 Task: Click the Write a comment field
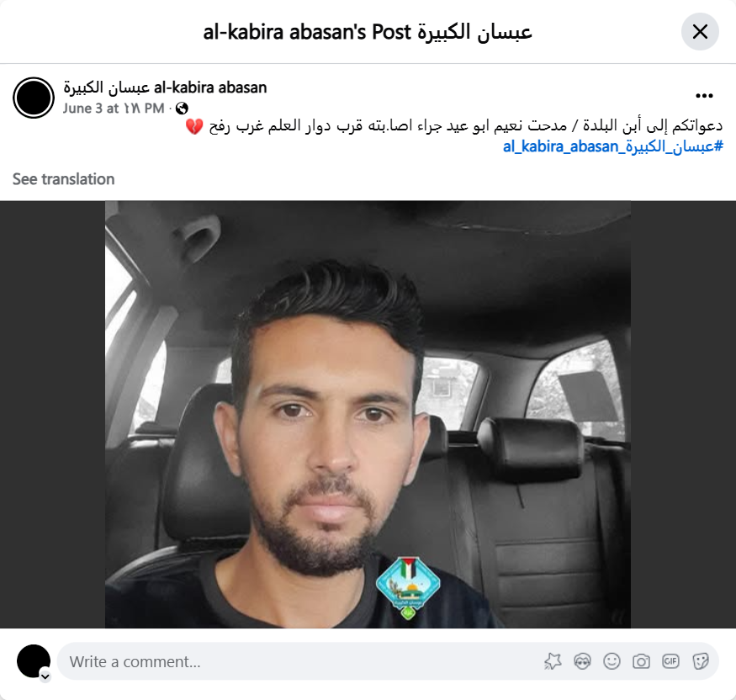point(300,661)
